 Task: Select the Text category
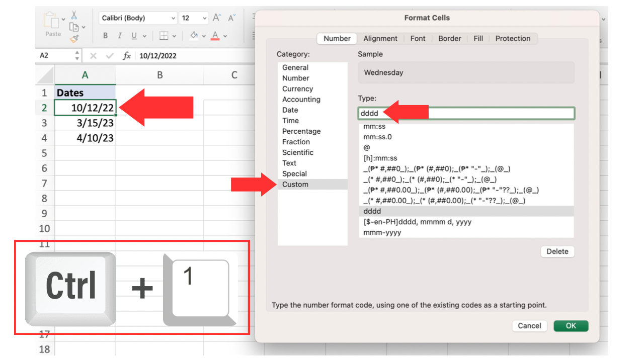(x=312, y=163)
